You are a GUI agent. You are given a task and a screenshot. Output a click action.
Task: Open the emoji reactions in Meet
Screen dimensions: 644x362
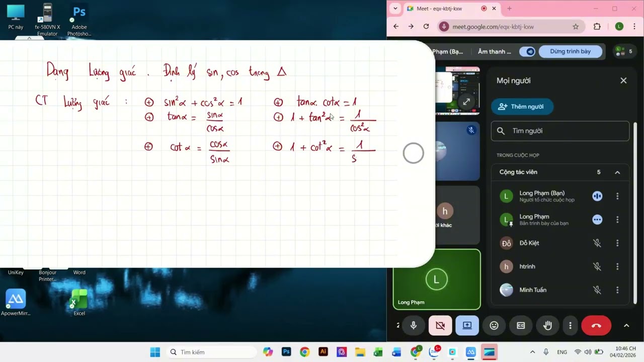click(x=494, y=326)
